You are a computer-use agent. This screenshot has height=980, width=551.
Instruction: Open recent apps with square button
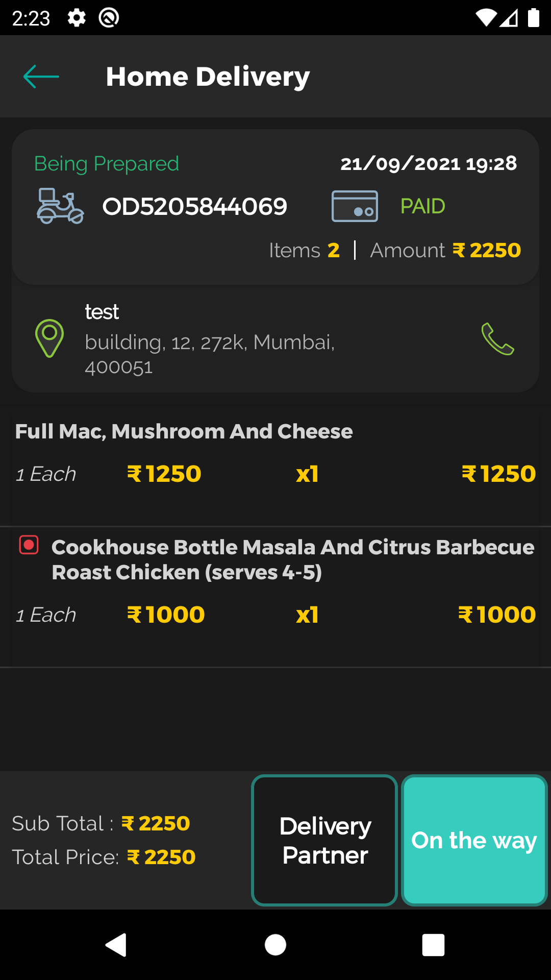pyautogui.click(x=433, y=945)
